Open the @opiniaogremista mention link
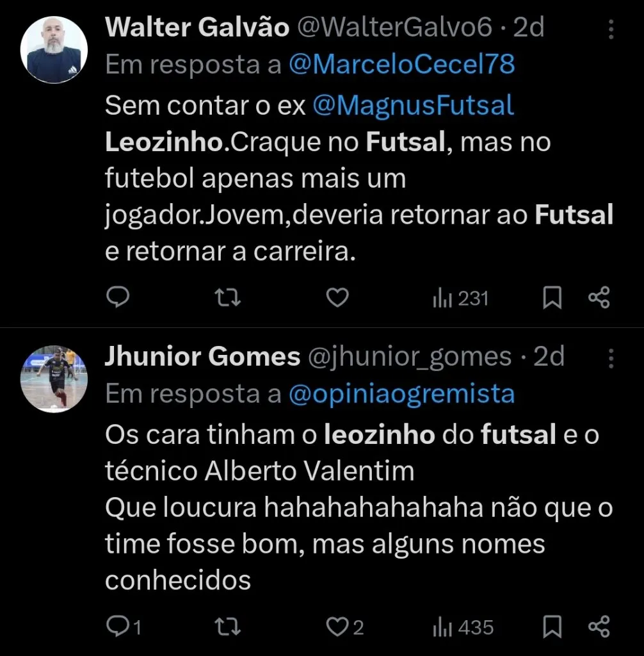Viewport: 644px width, 656px height. 401,393
